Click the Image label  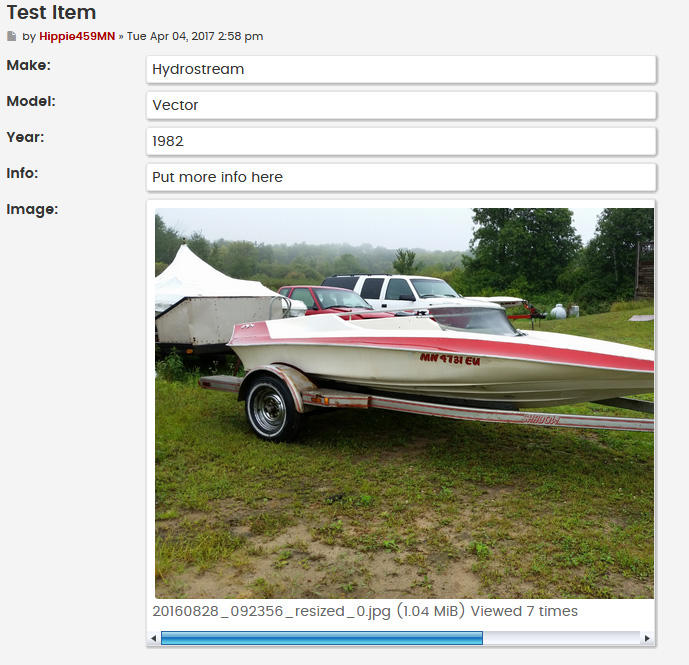pos(32,210)
